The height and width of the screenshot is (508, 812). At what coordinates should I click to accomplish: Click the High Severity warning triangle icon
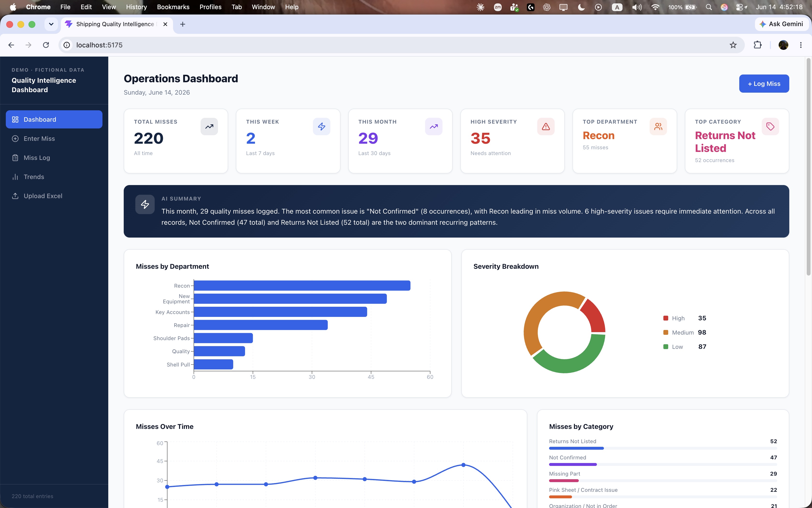(x=546, y=127)
